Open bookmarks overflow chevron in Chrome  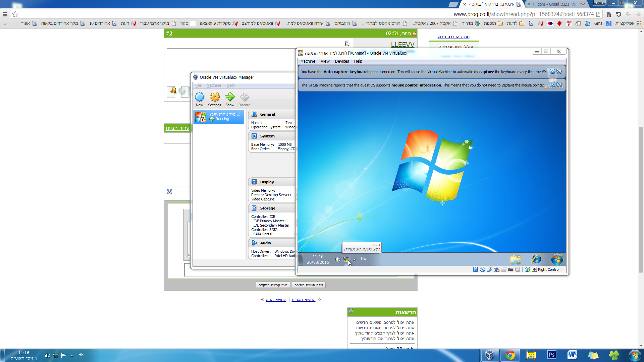click(x=5, y=23)
